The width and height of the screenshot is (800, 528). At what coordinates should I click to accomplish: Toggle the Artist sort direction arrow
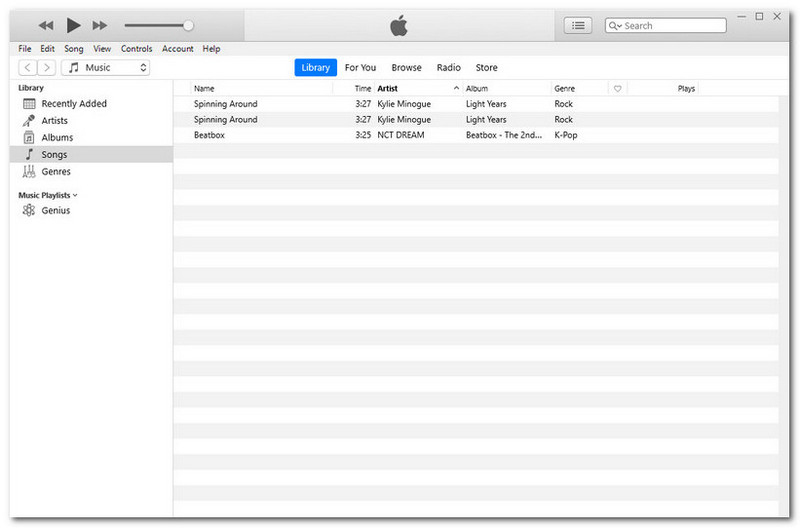[456, 88]
